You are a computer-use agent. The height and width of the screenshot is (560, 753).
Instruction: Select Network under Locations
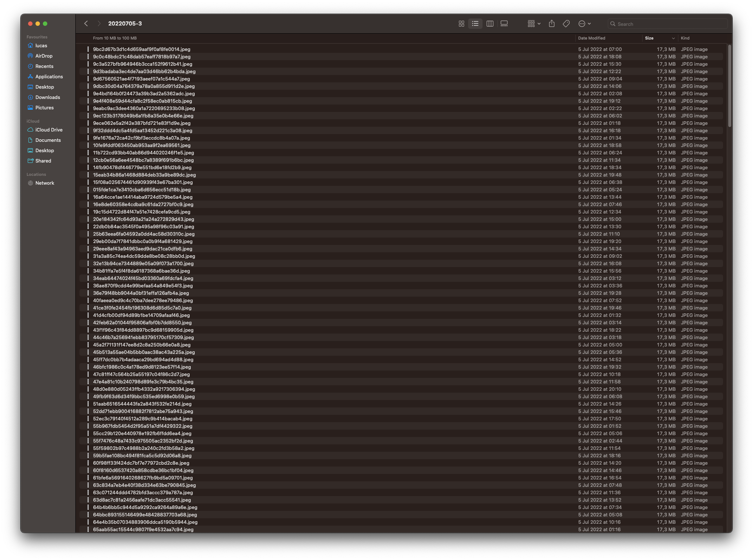click(x=45, y=183)
